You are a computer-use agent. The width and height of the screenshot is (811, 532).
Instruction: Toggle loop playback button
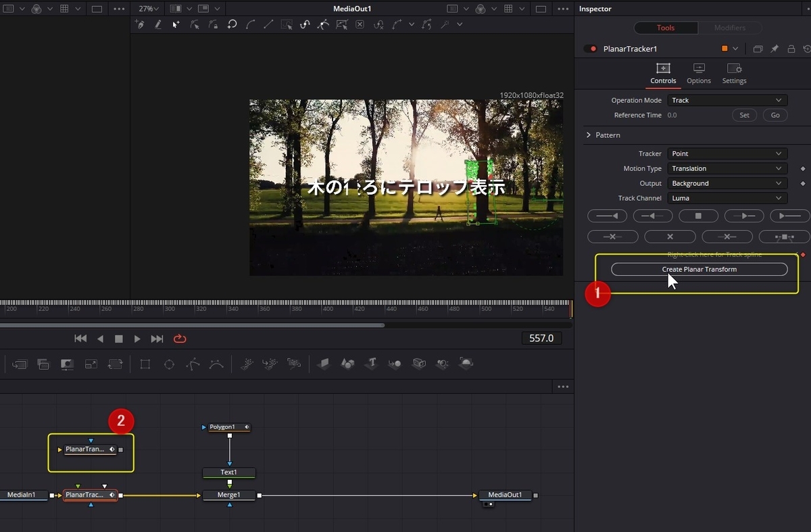(x=180, y=339)
